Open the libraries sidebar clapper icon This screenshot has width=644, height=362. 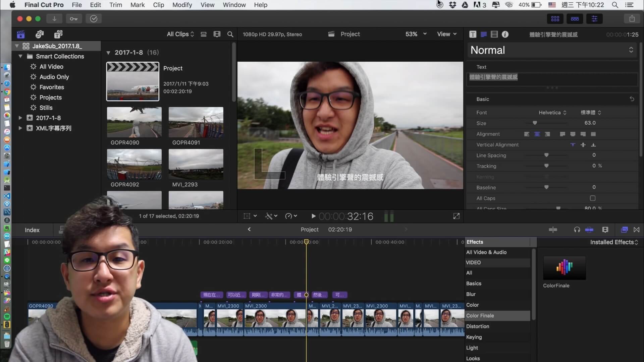(x=21, y=34)
